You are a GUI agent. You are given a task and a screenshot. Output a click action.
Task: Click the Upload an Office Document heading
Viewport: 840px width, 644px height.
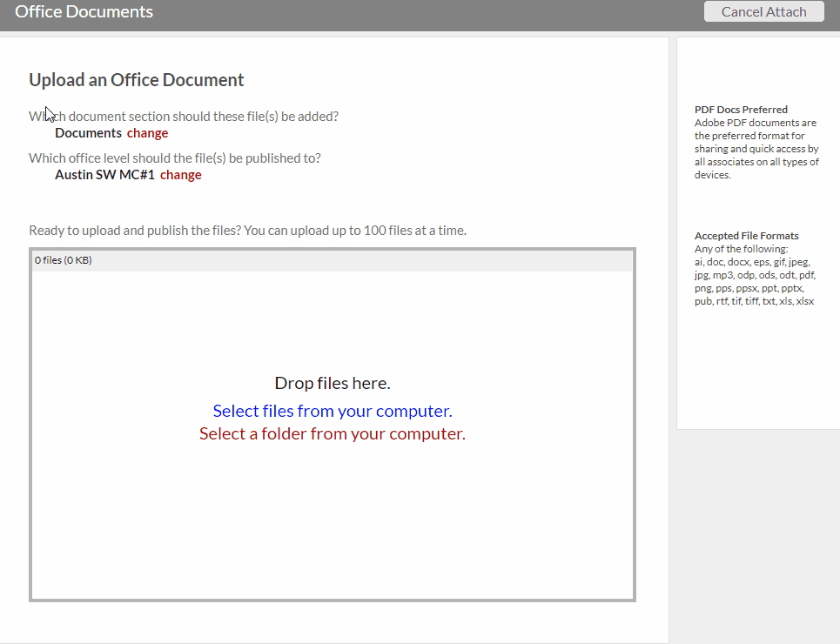pyautogui.click(x=136, y=80)
